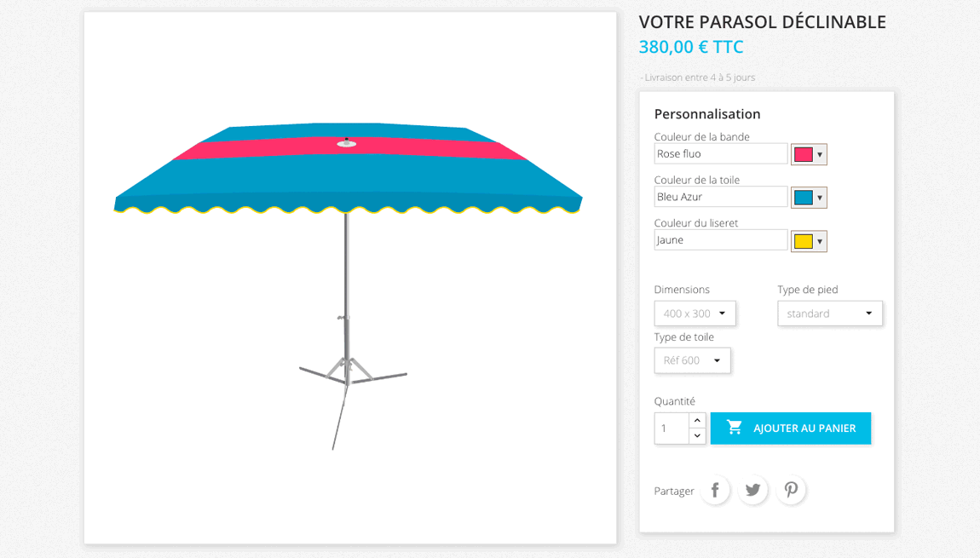
Task: Click the product title 'VOTRE PARASOL DÉCLINABLE'
Action: [763, 21]
